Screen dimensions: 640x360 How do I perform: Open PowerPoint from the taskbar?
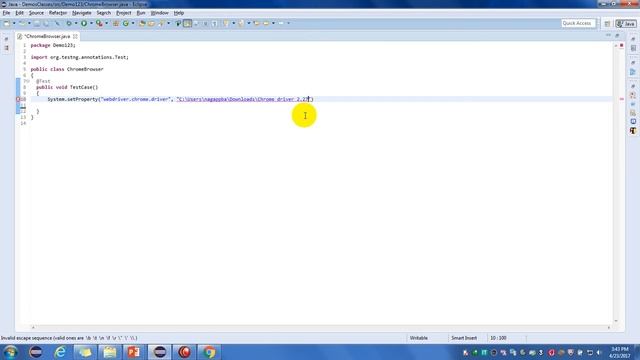(134, 352)
